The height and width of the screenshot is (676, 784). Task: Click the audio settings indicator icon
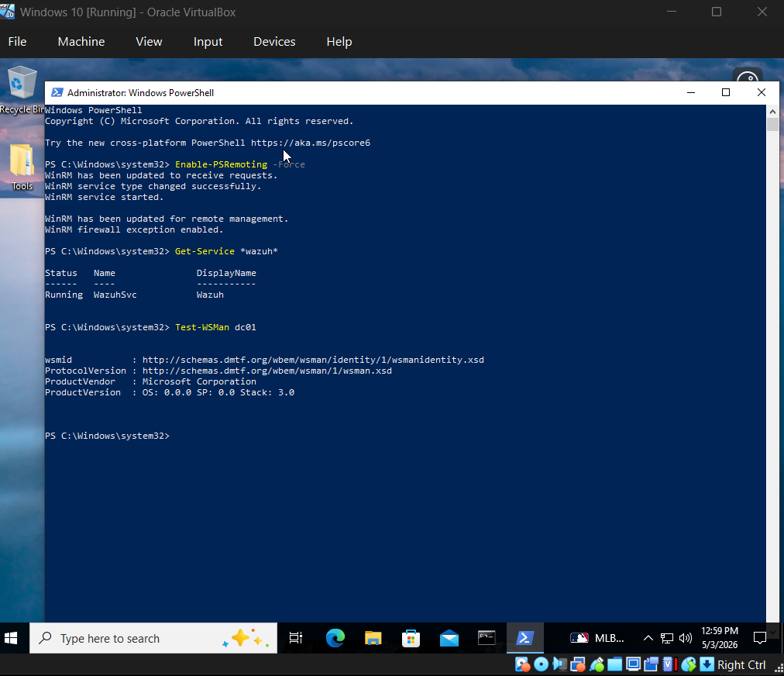559,664
